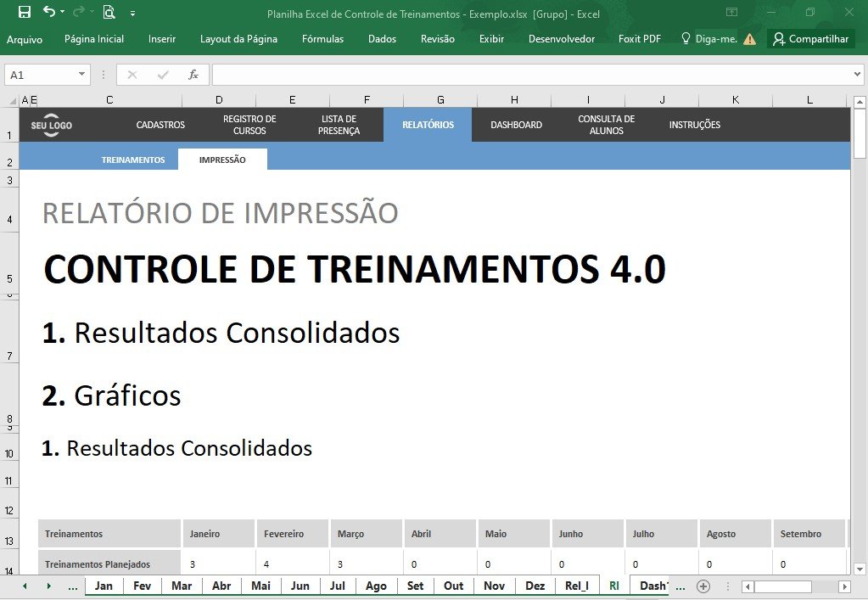The width and height of the screenshot is (868, 600).
Task: Click the Save icon in quick access toolbar
Action: click(x=25, y=12)
